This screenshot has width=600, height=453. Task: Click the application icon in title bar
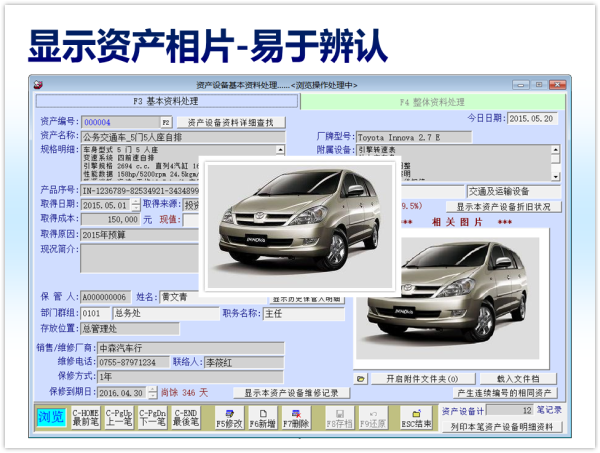coord(38,85)
